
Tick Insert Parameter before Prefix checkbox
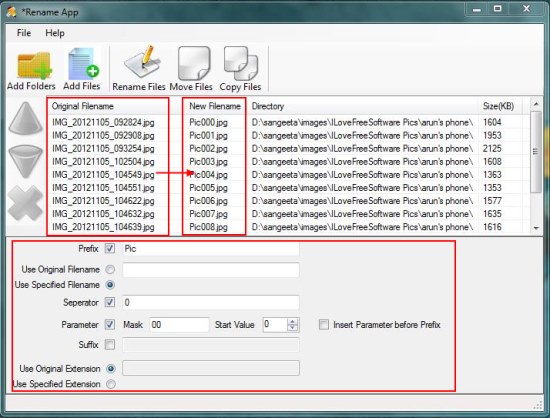pos(324,325)
